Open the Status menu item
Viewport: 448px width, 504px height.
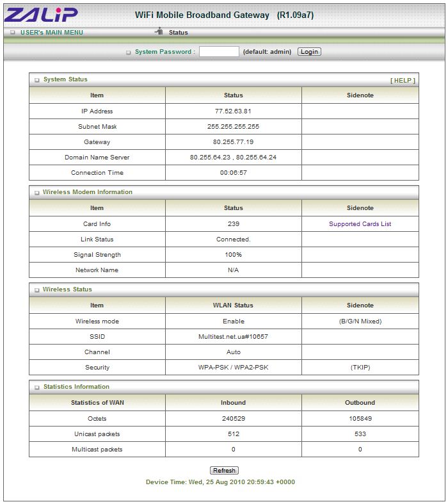pos(178,33)
